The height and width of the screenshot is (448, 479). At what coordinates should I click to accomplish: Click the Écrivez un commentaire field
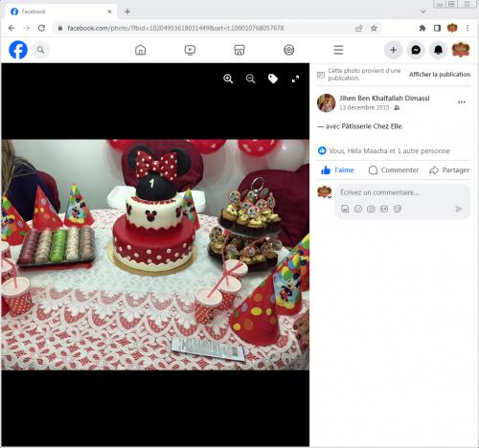[402, 192]
